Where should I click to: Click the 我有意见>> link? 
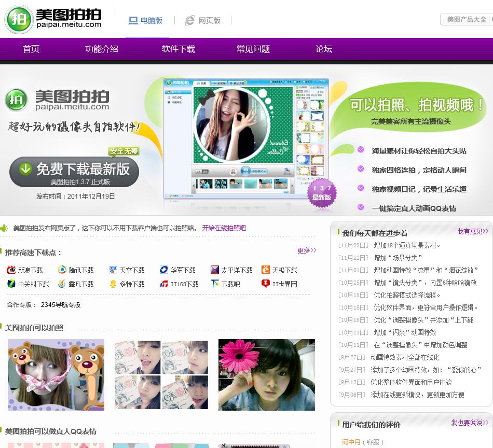coord(473,232)
